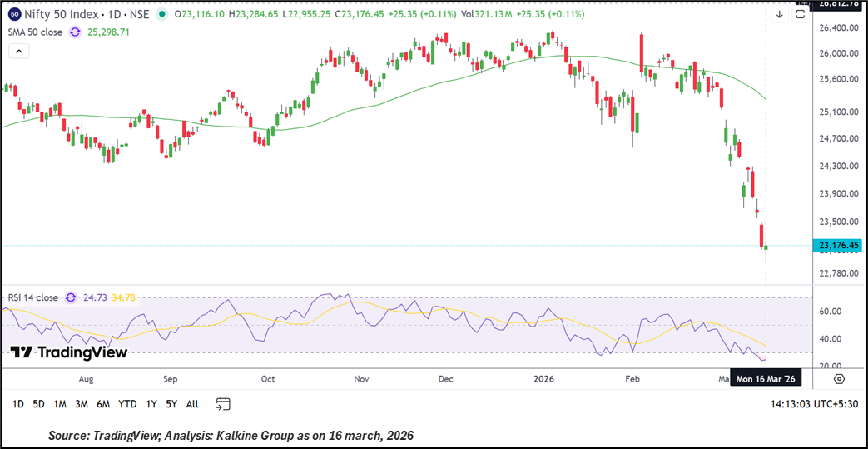868x449 pixels.
Task: Enter fullscreen mode via bracket icon
Action: [x=800, y=14]
